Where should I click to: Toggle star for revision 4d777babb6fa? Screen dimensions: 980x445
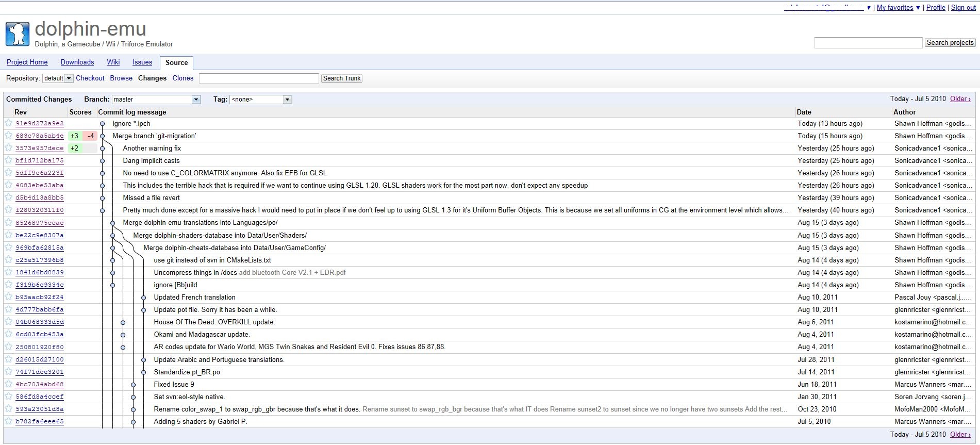tap(9, 309)
